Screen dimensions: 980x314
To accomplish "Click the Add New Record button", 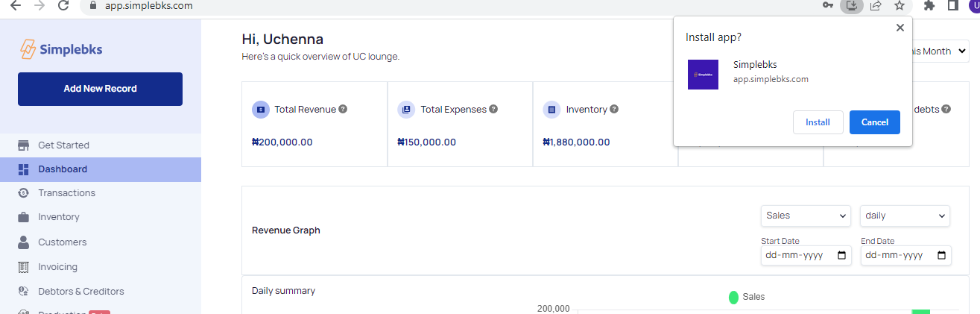I will pyautogui.click(x=100, y=89).
